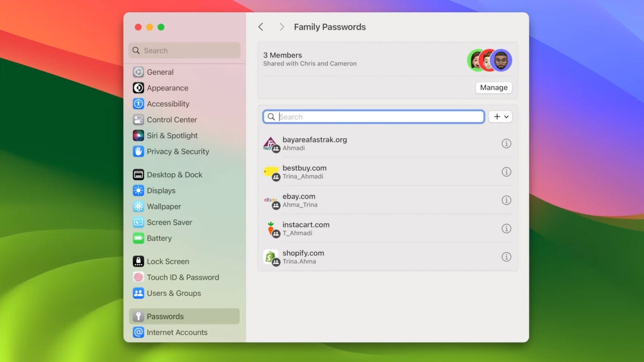Click the forward navigation arrow
The image size is (644, 362).
tap(281, 26)
